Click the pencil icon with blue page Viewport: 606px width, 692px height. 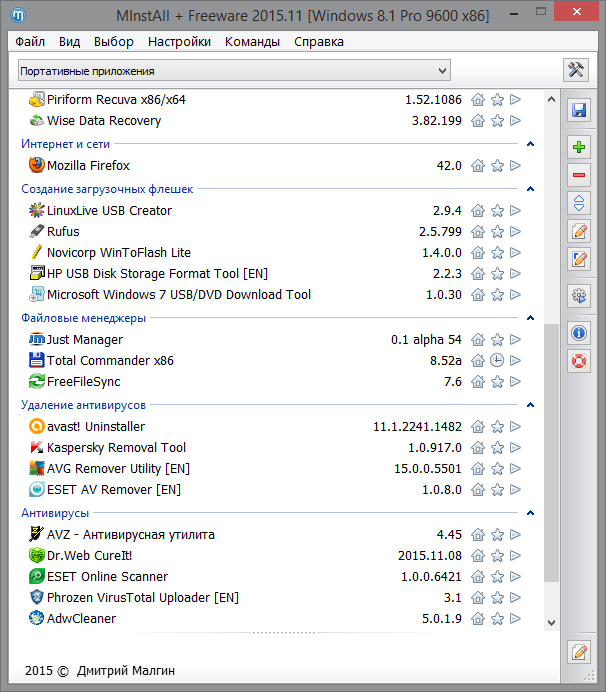(x=579, y=259)
